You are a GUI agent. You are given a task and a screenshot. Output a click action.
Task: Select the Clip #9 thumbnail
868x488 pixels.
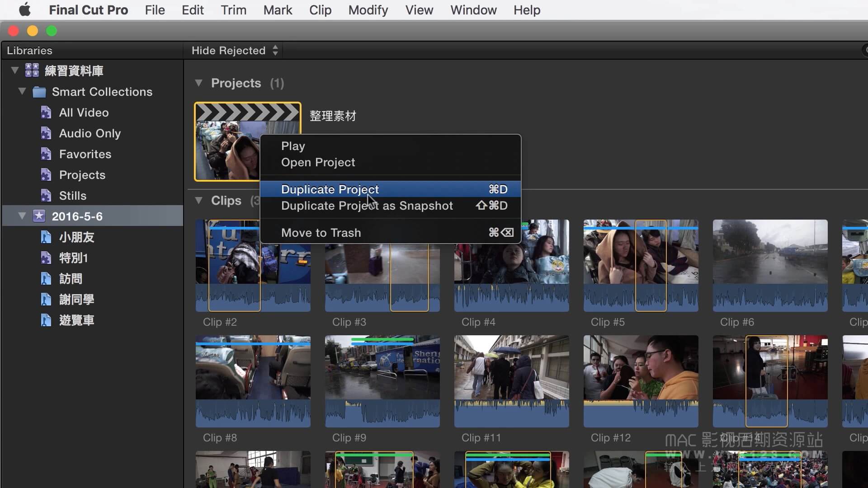click(x=382, y=381)
